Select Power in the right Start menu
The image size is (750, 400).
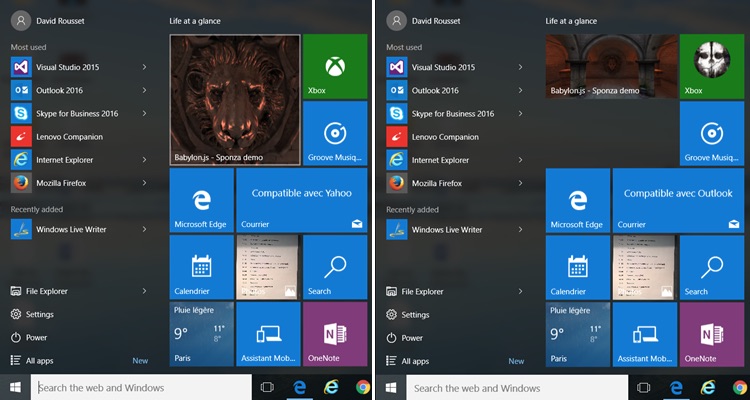(412, 338)
